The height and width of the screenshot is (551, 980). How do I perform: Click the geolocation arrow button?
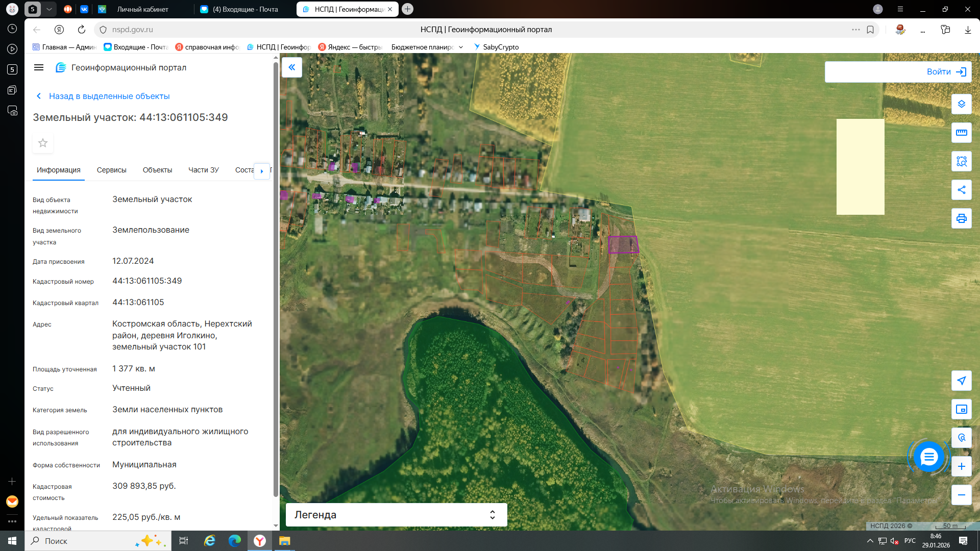click(962, 381)
